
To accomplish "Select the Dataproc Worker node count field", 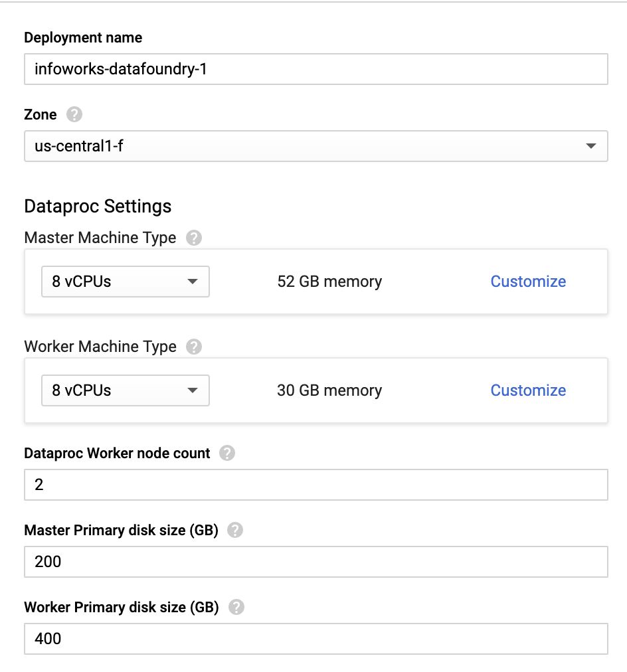I will pyautogui.click(x=316, y=485).
